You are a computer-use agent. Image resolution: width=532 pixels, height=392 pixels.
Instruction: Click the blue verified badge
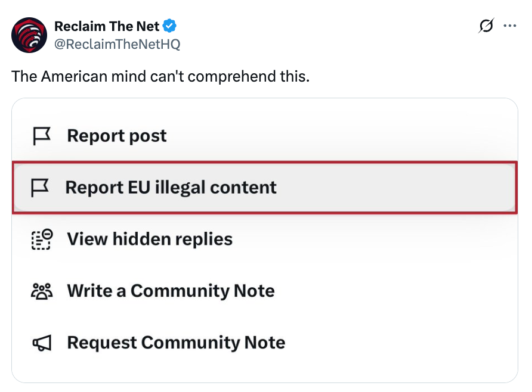[169, 26]
